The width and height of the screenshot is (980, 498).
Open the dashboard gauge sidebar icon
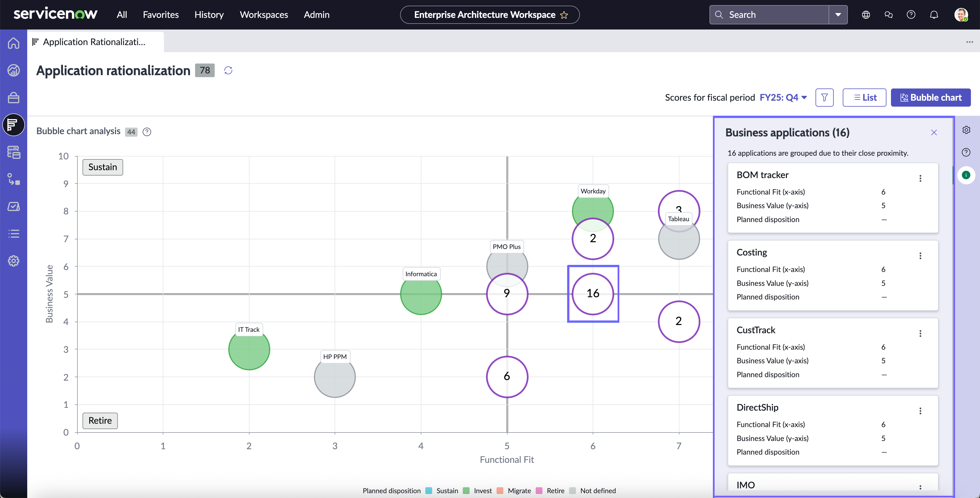tap(14, 70)
